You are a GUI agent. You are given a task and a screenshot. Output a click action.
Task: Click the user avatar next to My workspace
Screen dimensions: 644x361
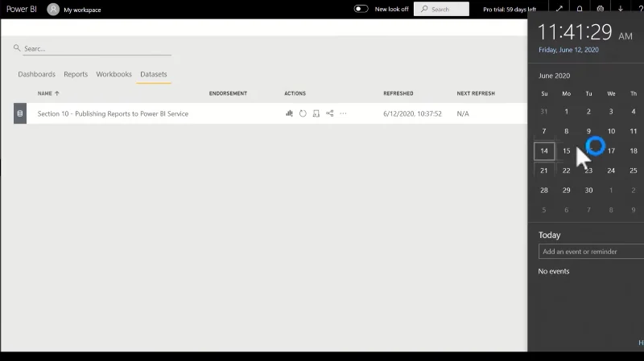53,9
